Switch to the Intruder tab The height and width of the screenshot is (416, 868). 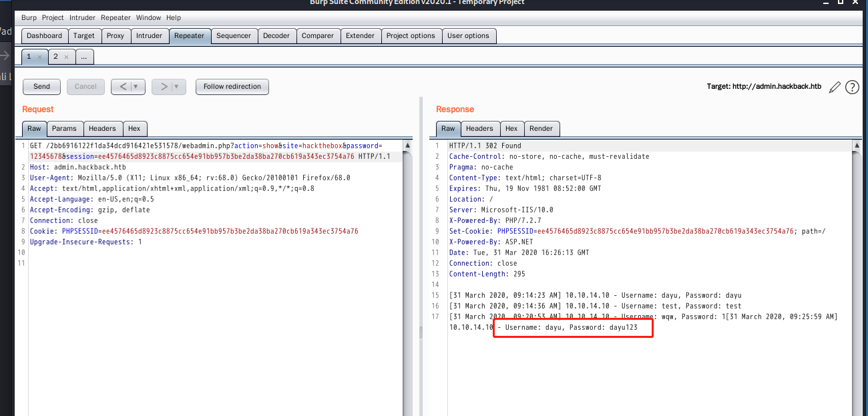[150, 36]
